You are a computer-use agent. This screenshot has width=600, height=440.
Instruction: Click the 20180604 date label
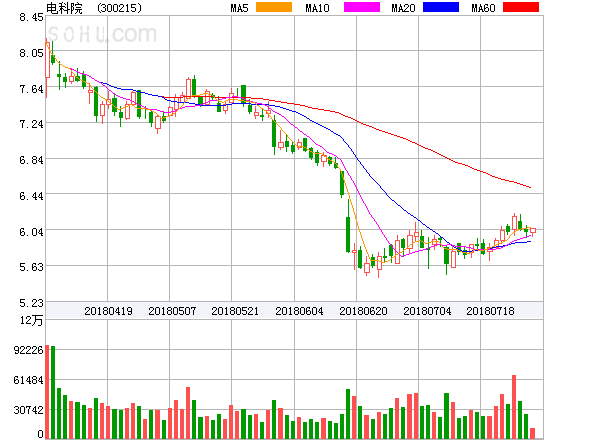point(299,311)
